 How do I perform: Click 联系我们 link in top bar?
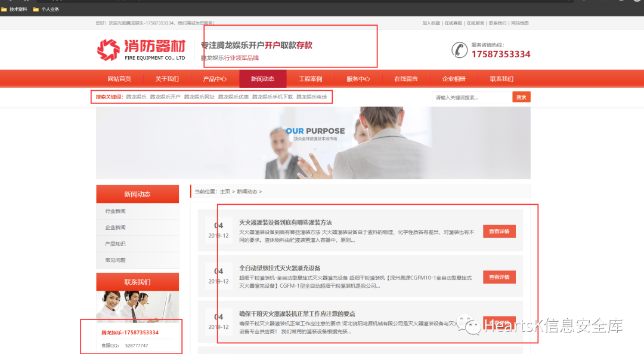tap(497, 23)
